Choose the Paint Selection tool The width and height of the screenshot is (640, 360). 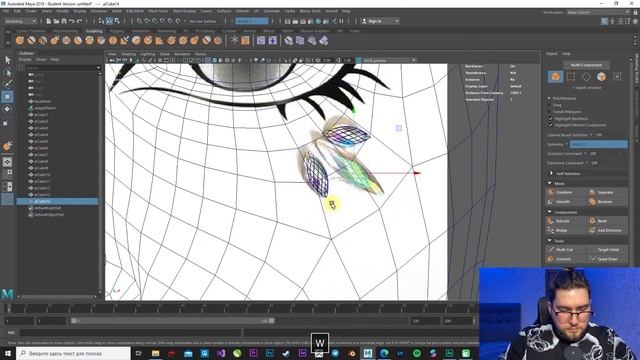[7, 84]
